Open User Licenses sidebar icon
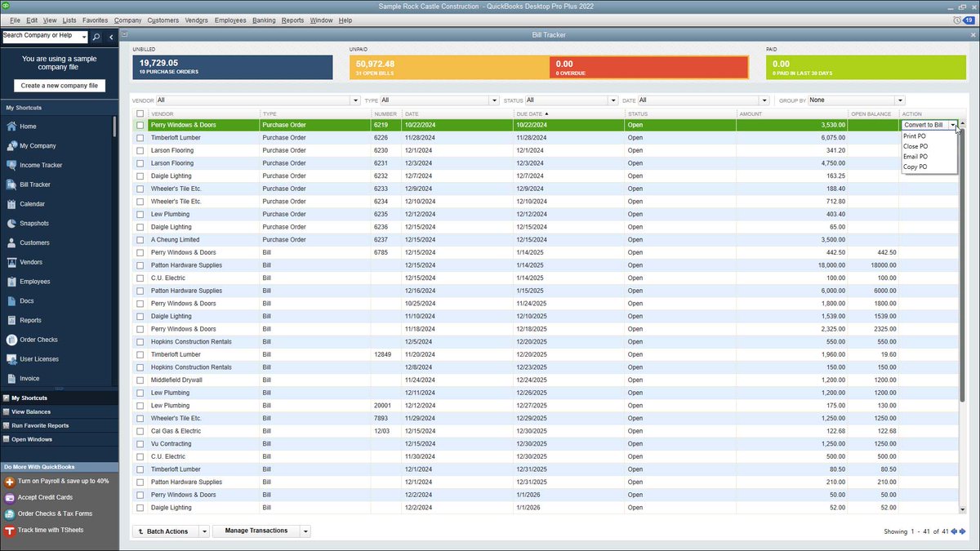This screenshot has height=551, width=980. click(11, 359)
